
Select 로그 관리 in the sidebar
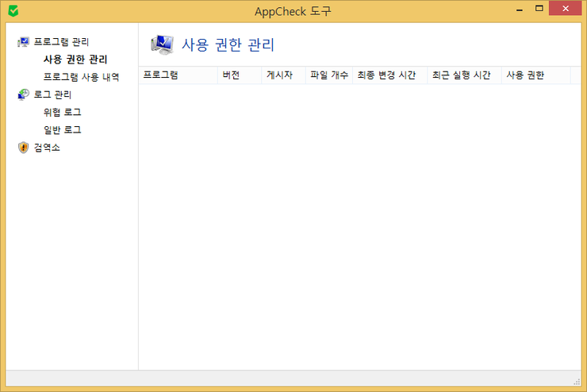coord(52,94)
